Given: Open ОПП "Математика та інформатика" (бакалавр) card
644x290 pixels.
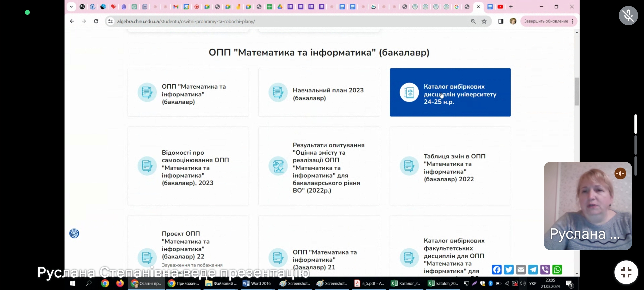Looking at the screenshot, I should pos(188,92).
